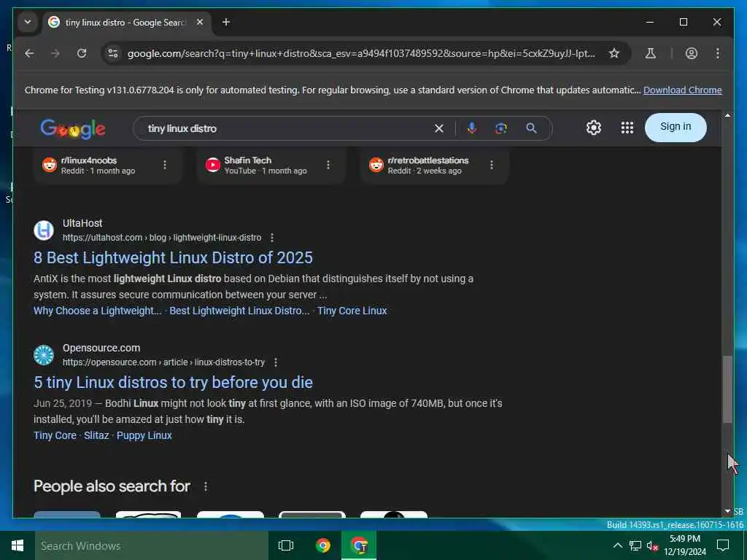
Task: Click the Opensource.com site favicon
Action: click(44, 355)
